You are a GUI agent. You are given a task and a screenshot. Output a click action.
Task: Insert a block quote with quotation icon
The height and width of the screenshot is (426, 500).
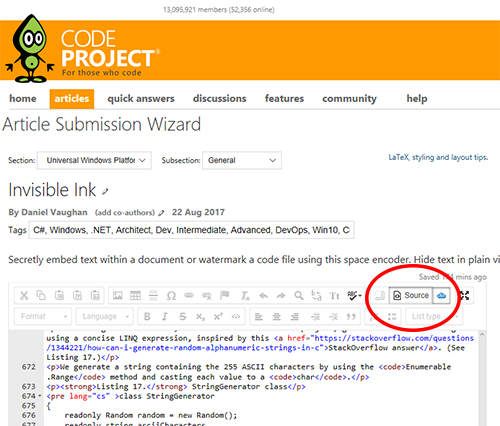coord(351,317)
